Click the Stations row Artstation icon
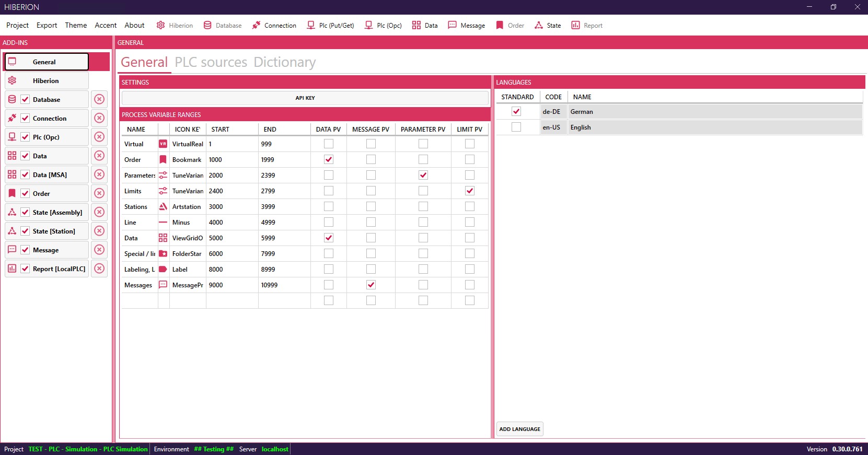This screenshot has width=868, height=455. point(163,206)
